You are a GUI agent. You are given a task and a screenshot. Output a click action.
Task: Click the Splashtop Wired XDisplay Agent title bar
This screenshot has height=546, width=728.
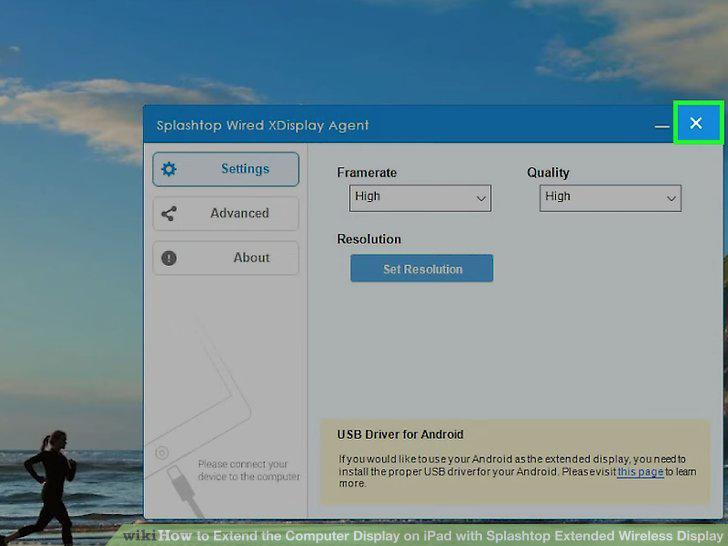coord(262,125)
